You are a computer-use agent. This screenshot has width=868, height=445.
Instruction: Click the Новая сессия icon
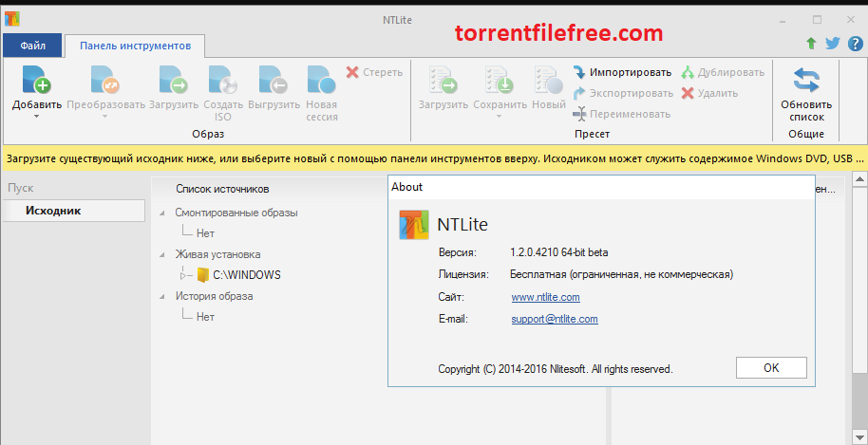point(322,80)
